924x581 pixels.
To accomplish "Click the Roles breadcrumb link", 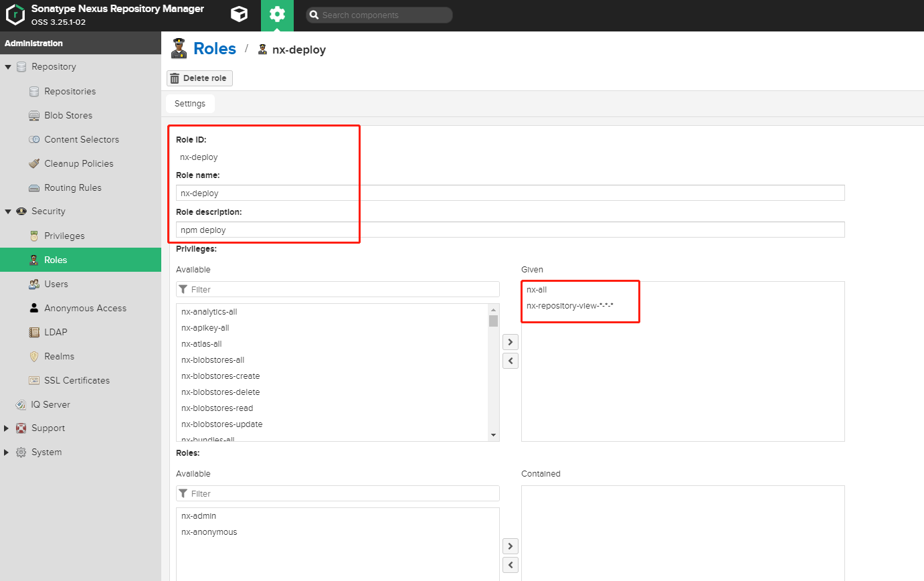I will [214, 49].
